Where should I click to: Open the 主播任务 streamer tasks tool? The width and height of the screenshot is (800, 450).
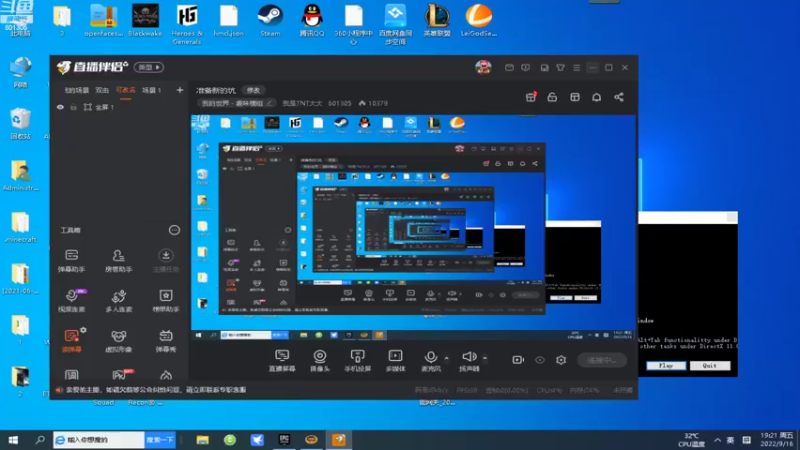pyautogui.click(x=165, y=260)
